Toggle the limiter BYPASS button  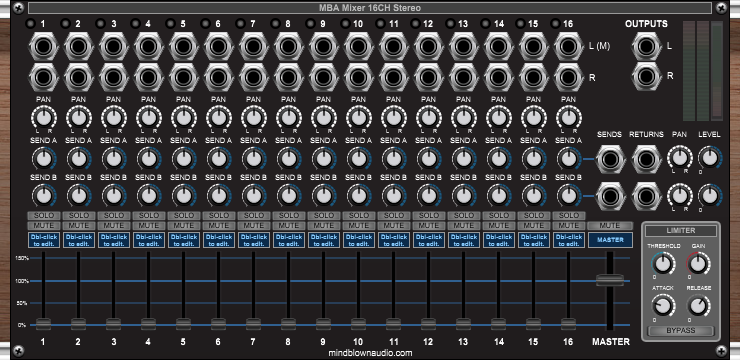click(681, 331)
